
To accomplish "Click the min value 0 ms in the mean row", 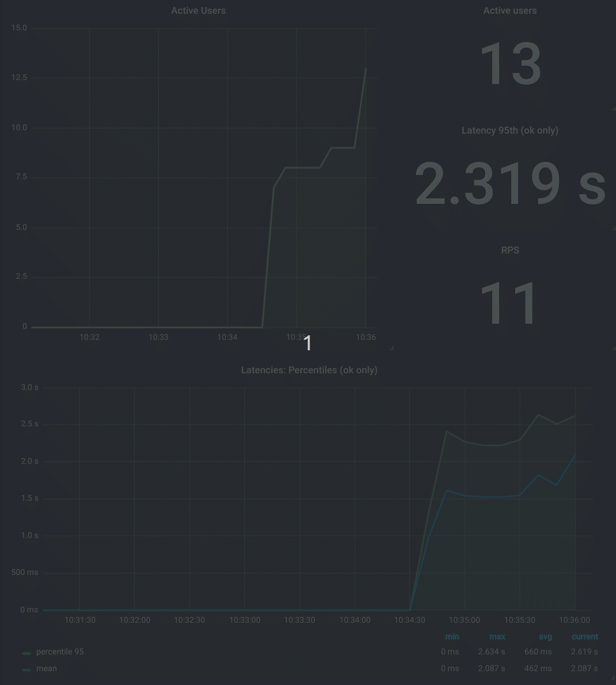I will [x=450, y=668].
